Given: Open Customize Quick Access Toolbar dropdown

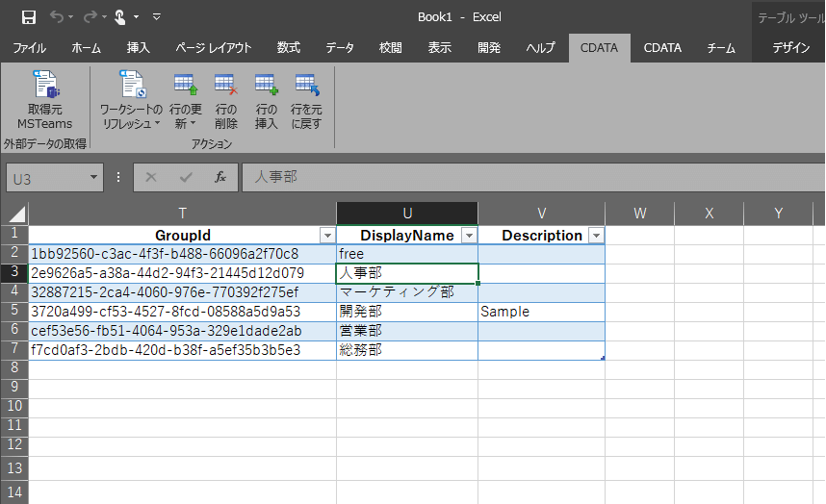Looking at the screenshot, I should [157, 17].
